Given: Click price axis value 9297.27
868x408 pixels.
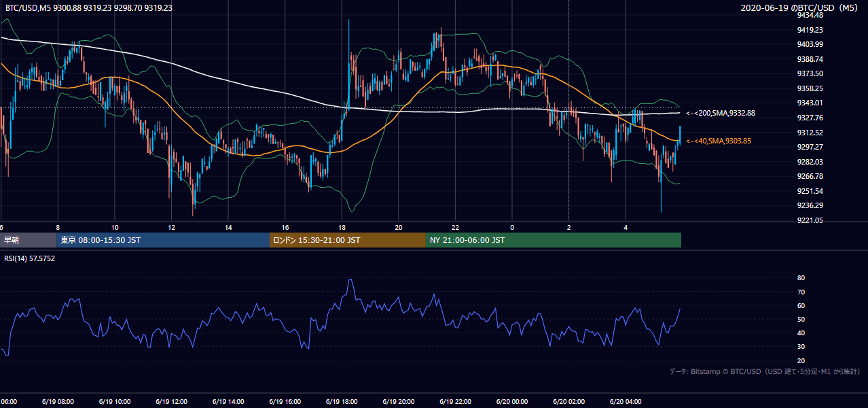Looking at the screenshot, I should [x=810, y=147].
